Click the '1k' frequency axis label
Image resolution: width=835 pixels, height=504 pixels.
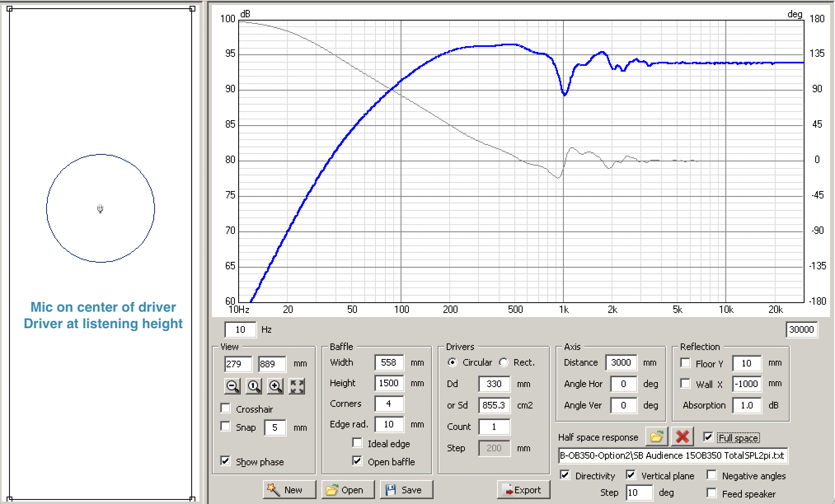(x=563, y=310)
